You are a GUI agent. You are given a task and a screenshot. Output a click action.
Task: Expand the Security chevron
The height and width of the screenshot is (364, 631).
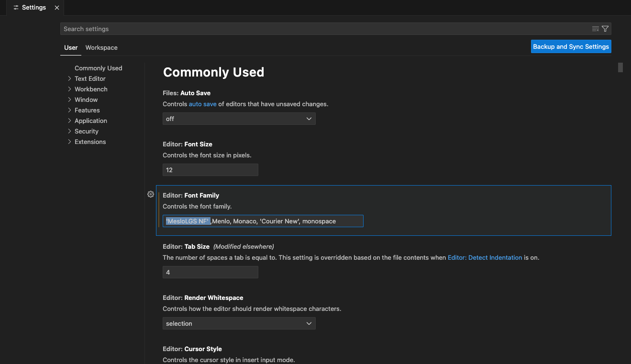pyautogui.click(x=69, y=131)
